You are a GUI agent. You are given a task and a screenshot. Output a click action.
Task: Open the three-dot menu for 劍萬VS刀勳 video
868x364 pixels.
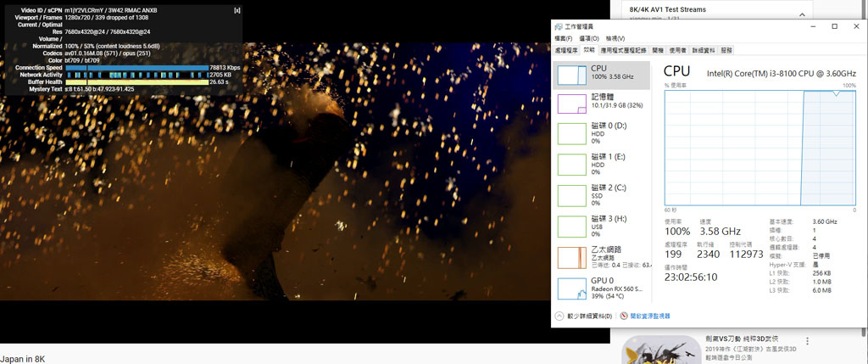click(x=808, y=341)
